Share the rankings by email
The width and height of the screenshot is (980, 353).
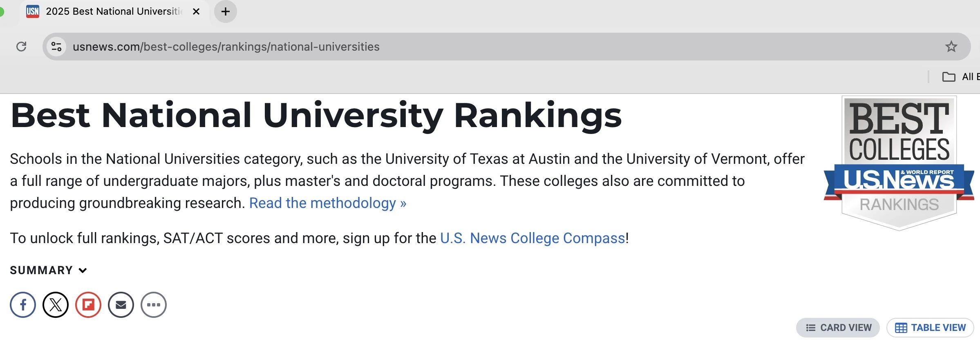tap(121, 305)
